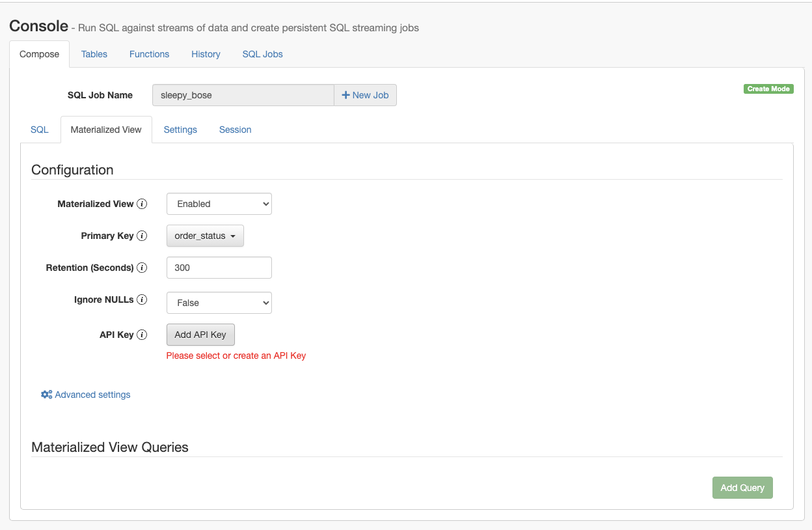The height and width of the screenshot is (530, 812).
Task: Click info icon next to API Key
Action: [142, 335]
